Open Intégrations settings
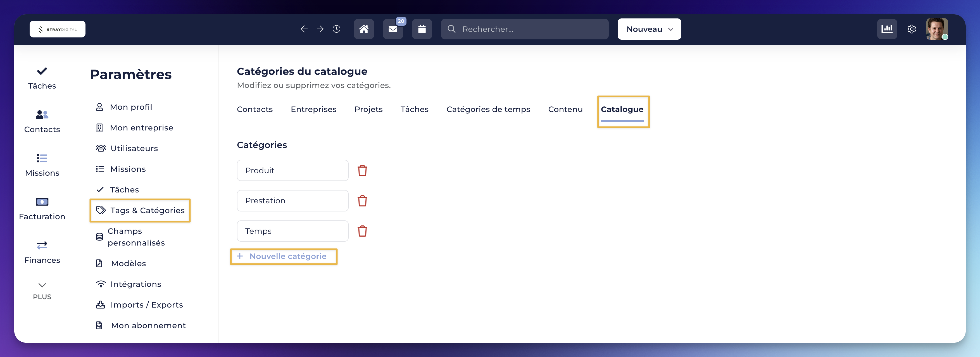The height and width of the screenshot is (357, 980). click(128, 284)
